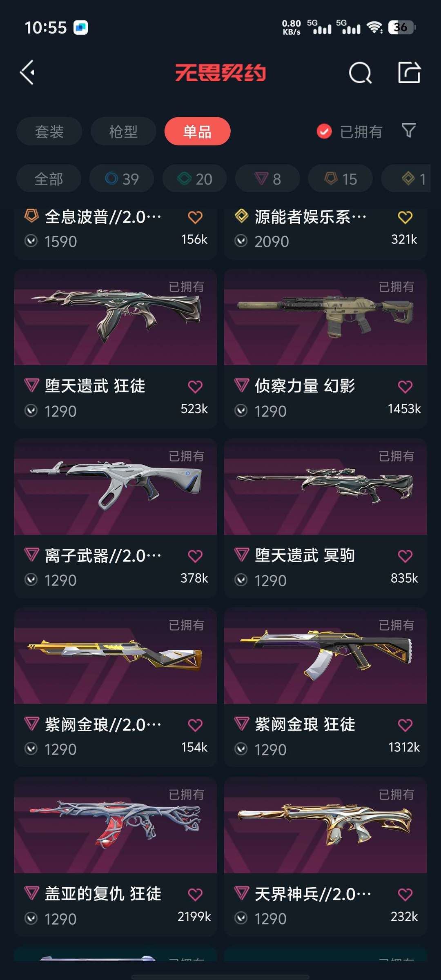Like the 盖亚的复仇 狂徒 heart icon

[x=195, y=894]
